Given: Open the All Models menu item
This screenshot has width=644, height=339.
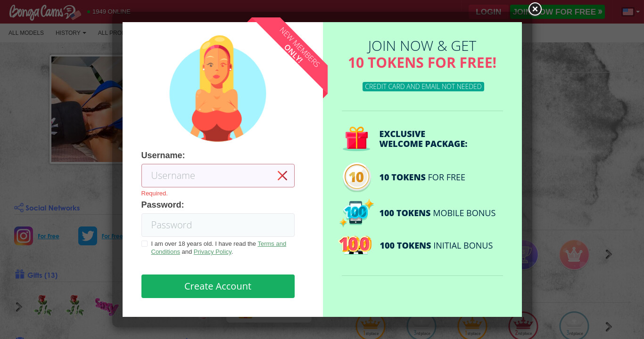Looking at the screenshot, I should click(26, 33).
